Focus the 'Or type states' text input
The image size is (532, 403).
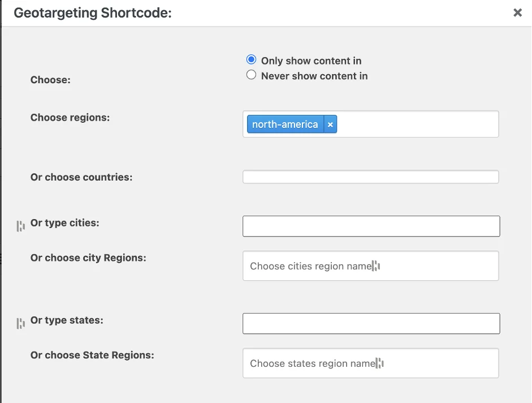click(x=371, y=324)
